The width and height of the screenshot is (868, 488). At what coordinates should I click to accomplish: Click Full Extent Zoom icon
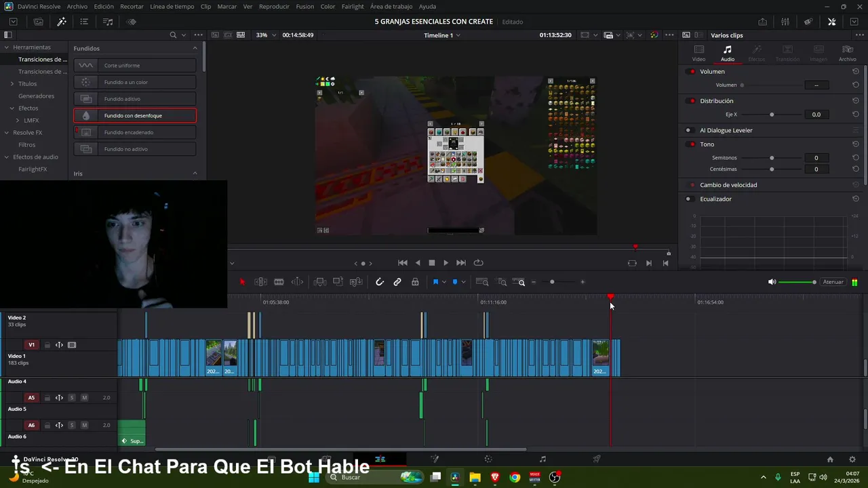[482, 282]
